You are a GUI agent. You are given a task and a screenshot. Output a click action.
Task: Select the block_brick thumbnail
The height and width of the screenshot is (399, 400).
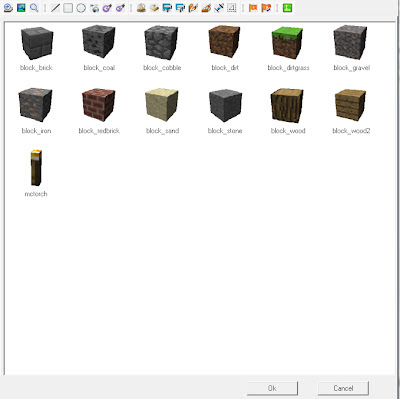click(x=37, y=43)
